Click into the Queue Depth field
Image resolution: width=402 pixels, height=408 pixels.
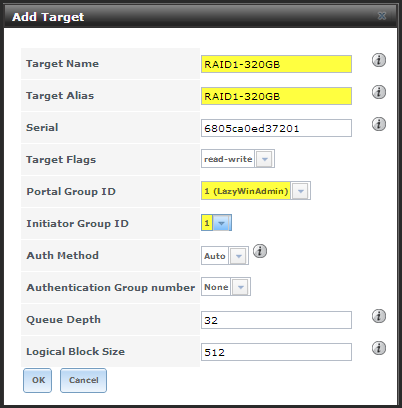pos(276,320)
